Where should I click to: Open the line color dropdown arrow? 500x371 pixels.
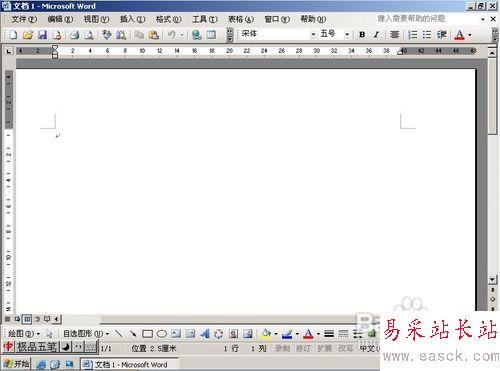[297, 333]
